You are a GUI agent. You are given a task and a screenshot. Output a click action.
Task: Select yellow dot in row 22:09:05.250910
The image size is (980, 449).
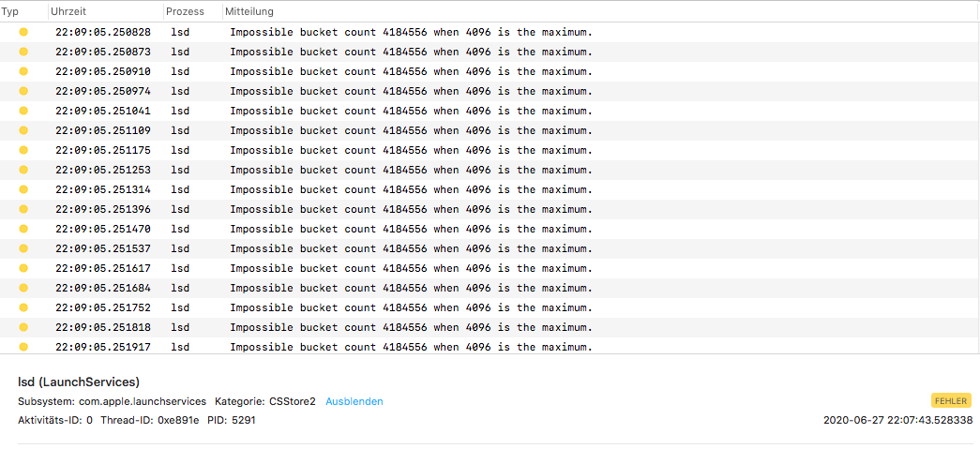(23, 71)
